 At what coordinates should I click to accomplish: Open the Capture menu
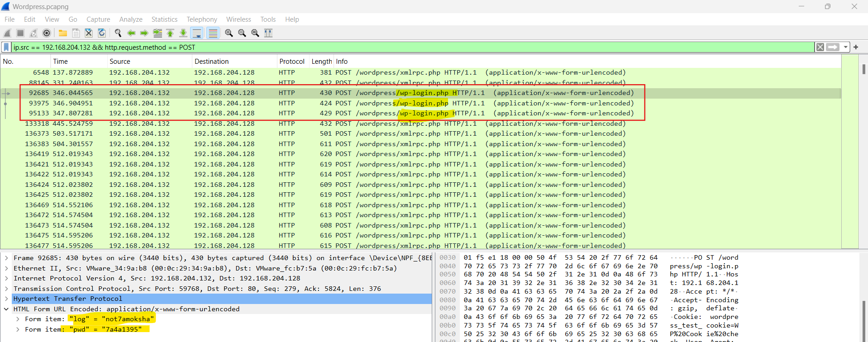[98, 19]
